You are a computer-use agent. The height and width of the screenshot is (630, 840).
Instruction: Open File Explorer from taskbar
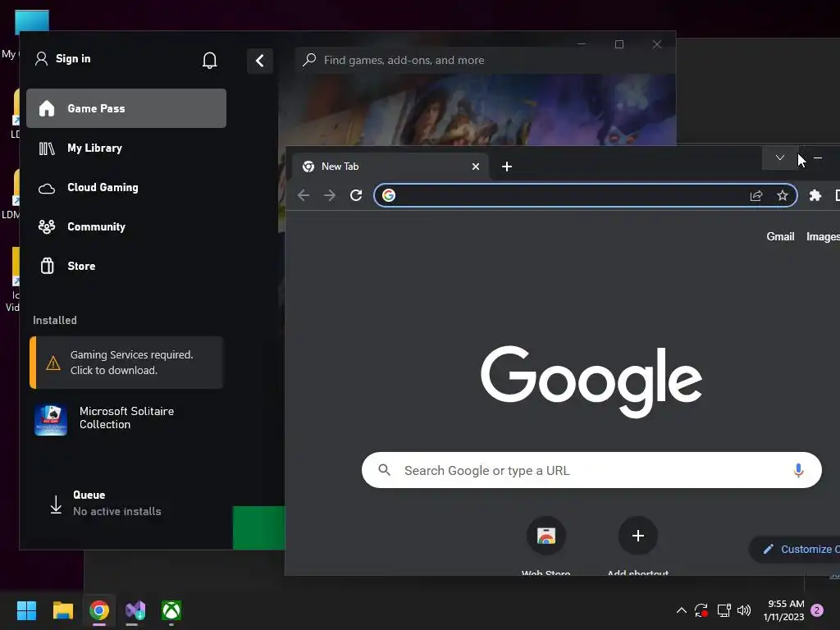(x=62, y=610)
